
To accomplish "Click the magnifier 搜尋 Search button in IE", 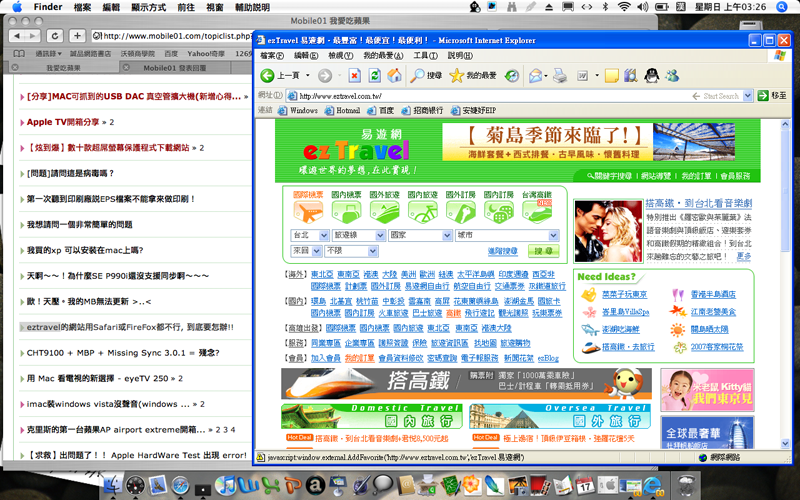I will (426, 76).
